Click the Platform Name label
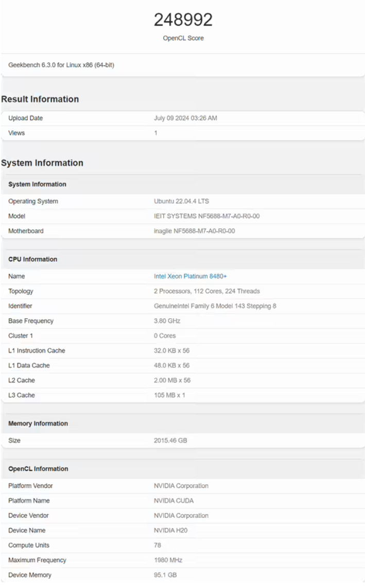 point(29,500)
